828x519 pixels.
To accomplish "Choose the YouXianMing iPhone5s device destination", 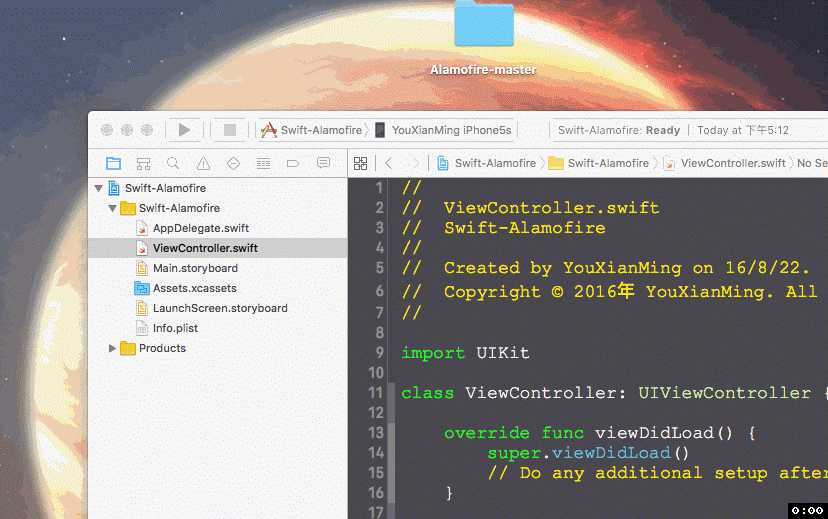I will [x=443, y=130].
